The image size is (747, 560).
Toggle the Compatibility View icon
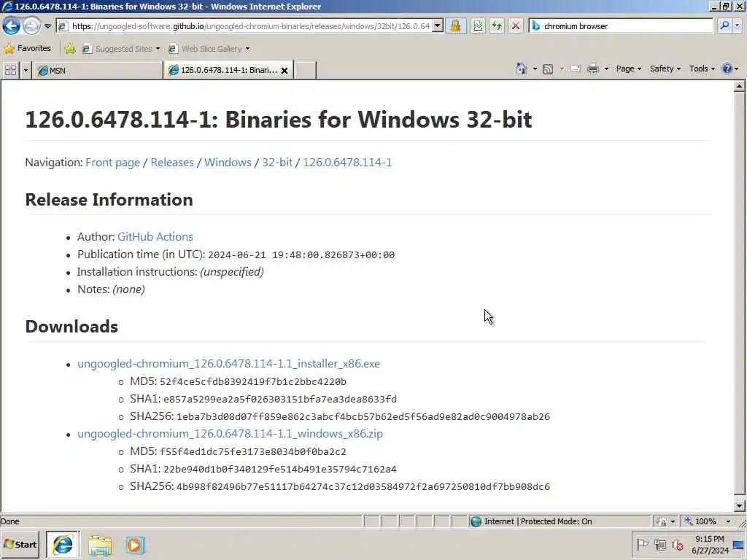pos(478,26)
